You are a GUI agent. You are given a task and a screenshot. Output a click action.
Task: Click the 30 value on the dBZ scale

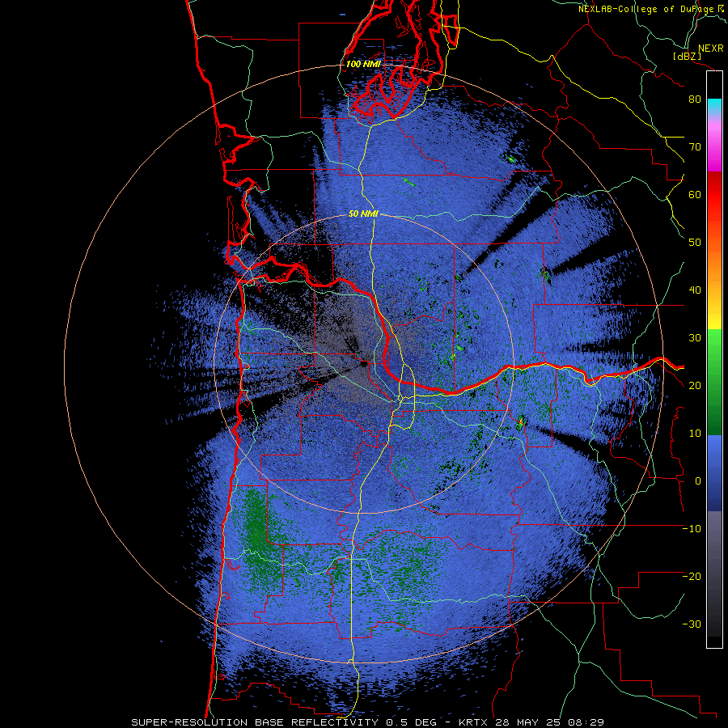[695, 338]
